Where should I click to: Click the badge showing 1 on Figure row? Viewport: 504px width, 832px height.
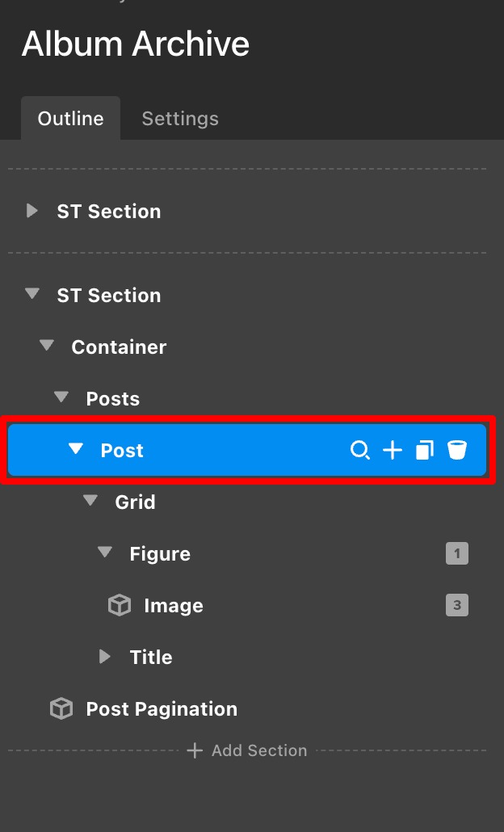[x=456, y=554]
